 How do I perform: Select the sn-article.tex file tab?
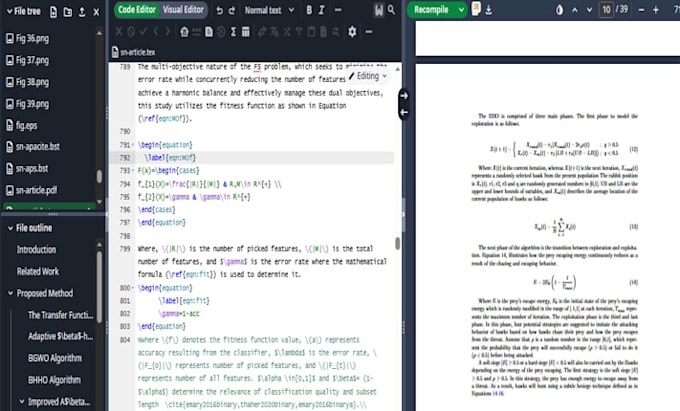click(x=134, y=52)
